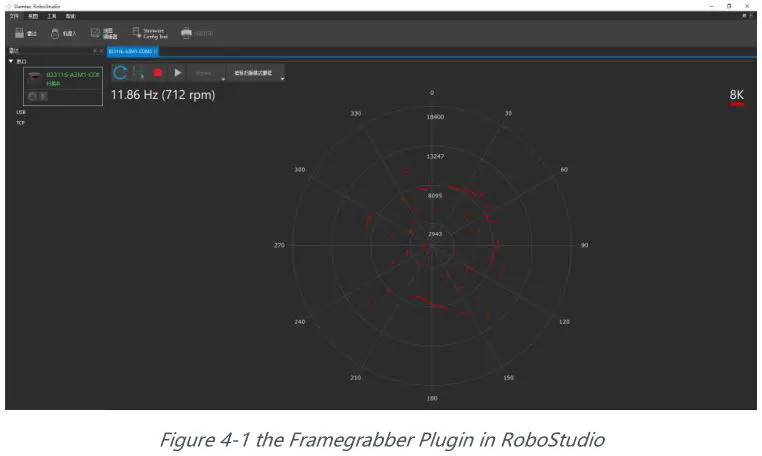Launch the Firmware Config Tool
Screen dimensions: 762x456
[x=150, y=33]
